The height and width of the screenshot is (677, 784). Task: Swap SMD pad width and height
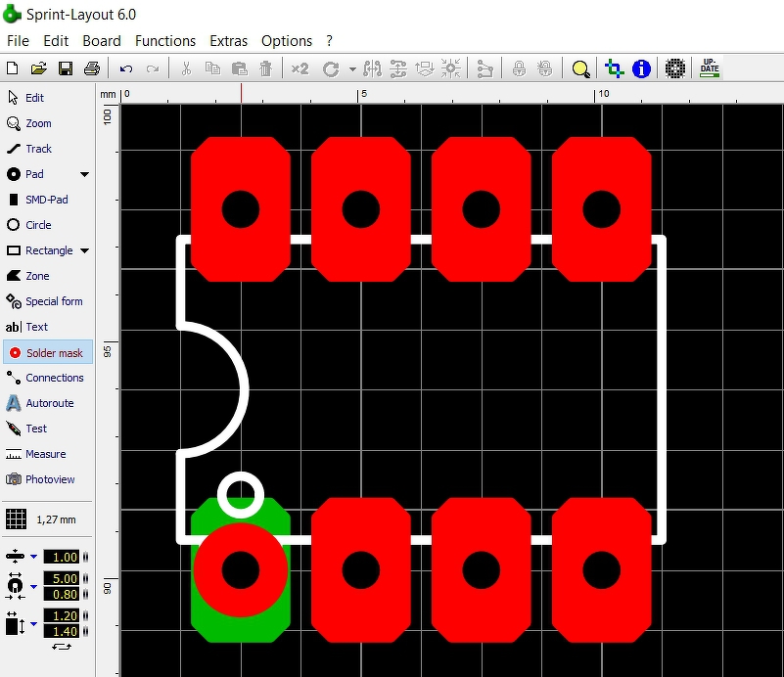coord(62,647)
